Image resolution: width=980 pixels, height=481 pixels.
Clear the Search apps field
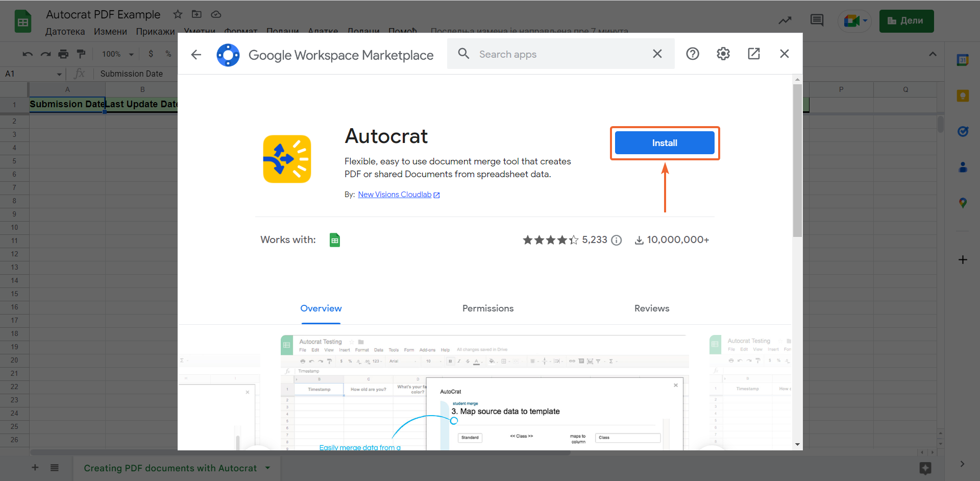coord(657,54)
